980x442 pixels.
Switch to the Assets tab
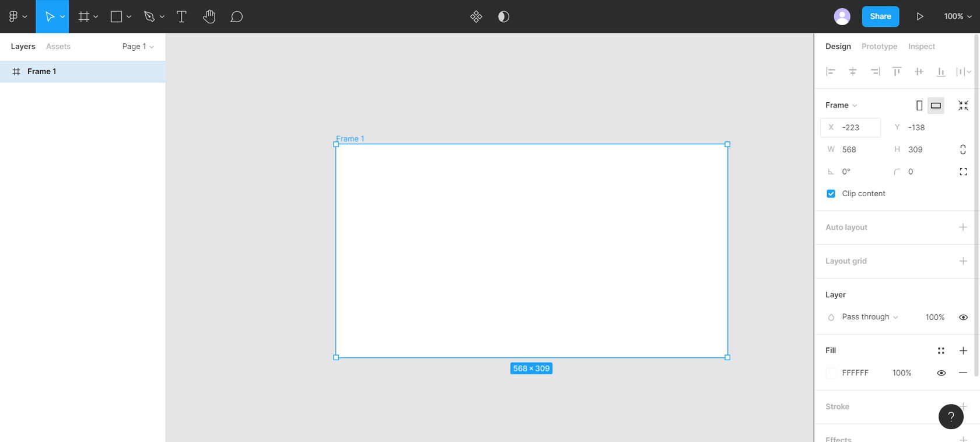58,47
